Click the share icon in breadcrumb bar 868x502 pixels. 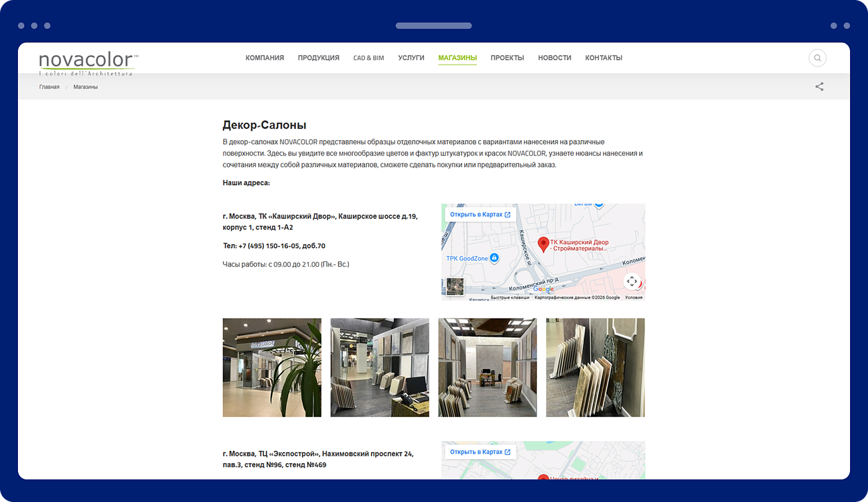pyautogui.click(x=819, y=87)
